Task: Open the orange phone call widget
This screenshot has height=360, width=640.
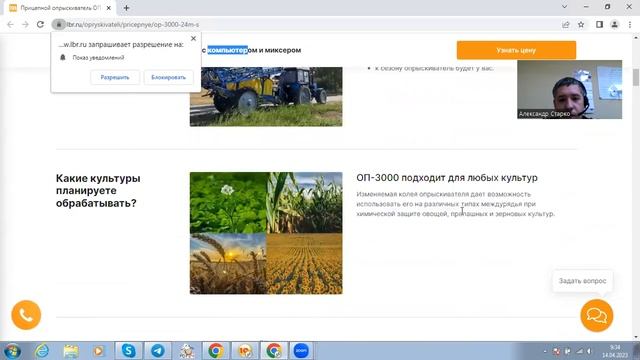Action: pyautogui.click(x=26, y=315)
